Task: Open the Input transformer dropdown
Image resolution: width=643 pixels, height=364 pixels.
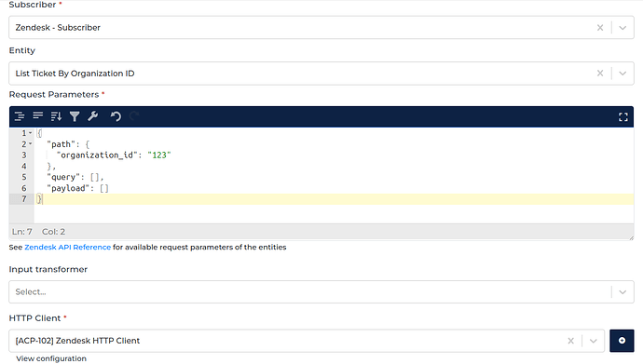Action: tap(622, 292)
